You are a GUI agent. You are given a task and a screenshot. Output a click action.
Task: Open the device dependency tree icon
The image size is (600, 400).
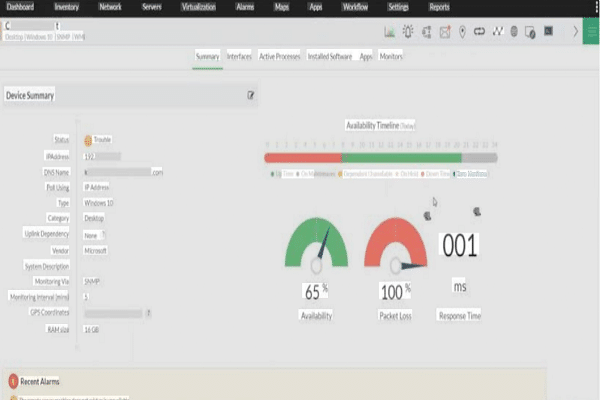[x=427, y=32]
